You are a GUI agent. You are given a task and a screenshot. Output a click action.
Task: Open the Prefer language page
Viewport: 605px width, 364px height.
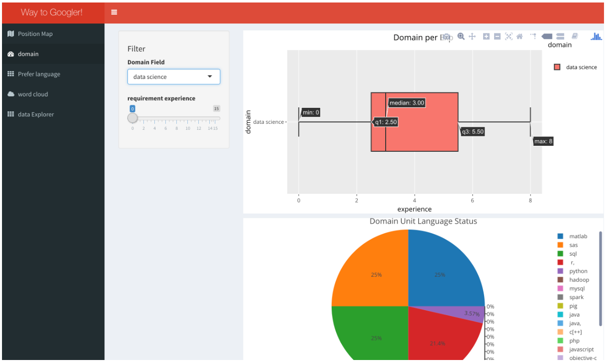pyautogui.click(x=53, y=74)
